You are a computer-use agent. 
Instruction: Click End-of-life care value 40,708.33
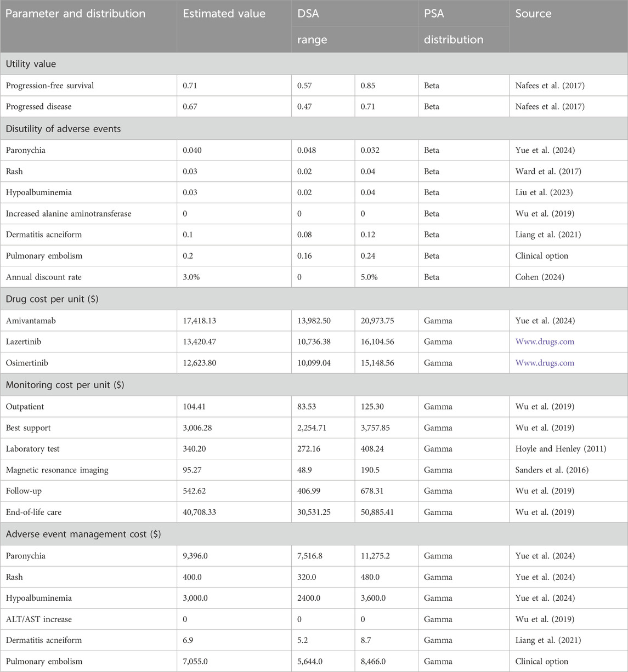[x=200, y=512]
